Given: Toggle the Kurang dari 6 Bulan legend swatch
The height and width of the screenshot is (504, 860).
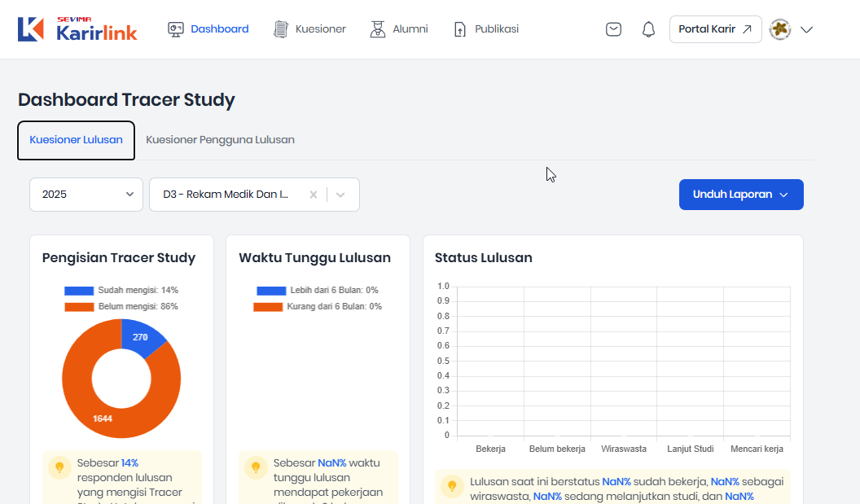Looking at the screenshot, I should tap(270, 307).
